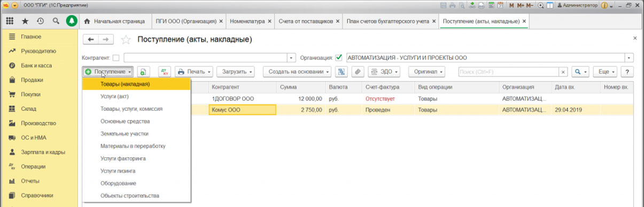
Task: Choose Товары, услуги, комиссия
Action: 136,109
